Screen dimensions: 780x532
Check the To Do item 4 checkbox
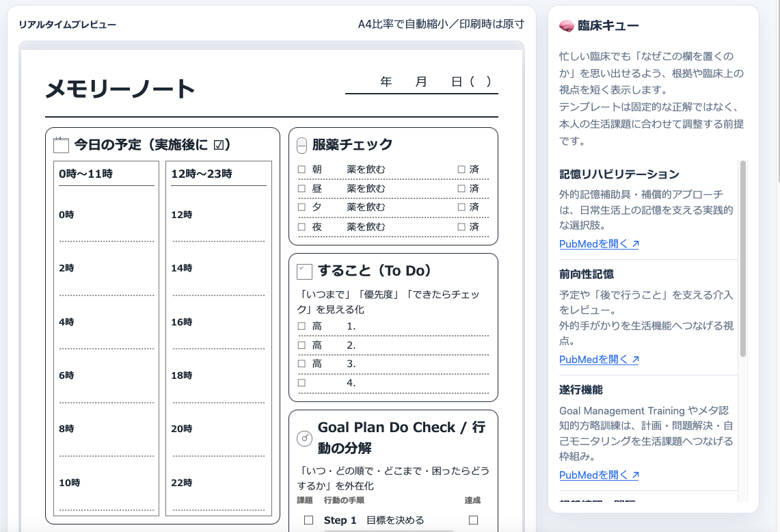coord(301,383)
